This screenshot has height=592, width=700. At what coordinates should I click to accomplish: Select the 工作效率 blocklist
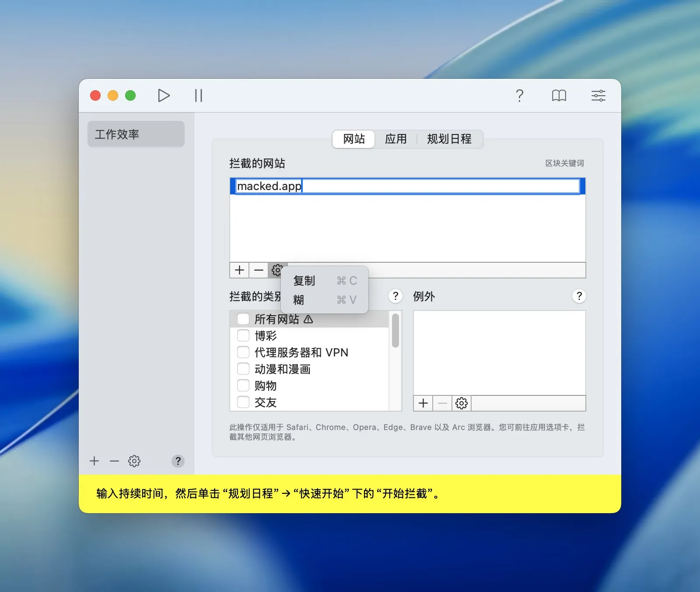(136, 134)
